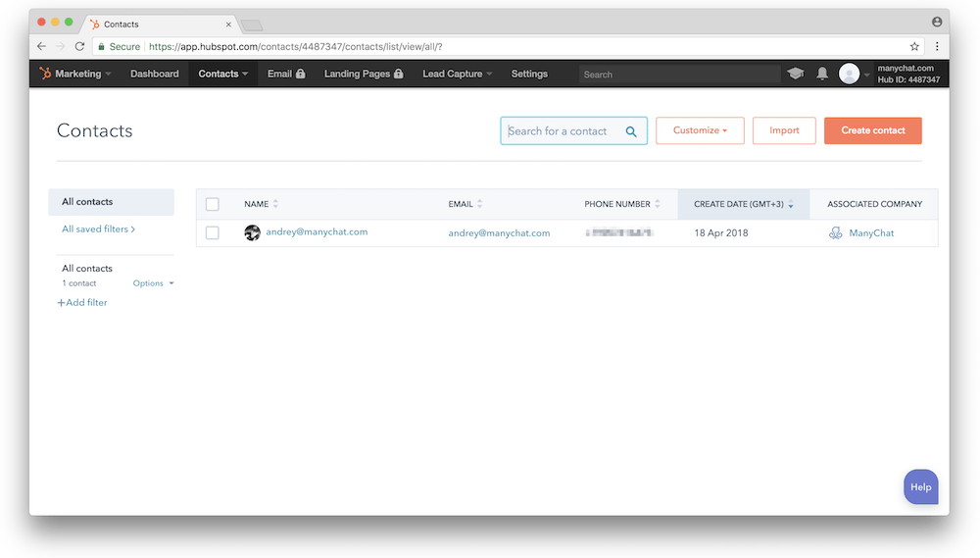
Task: Click the Create contact button
Action: [x=872, y=130]
